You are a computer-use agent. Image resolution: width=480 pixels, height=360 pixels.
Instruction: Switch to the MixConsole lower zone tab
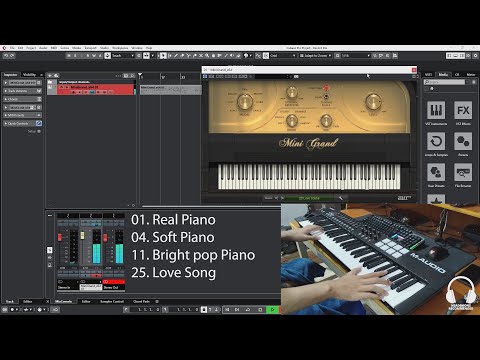[63, 301]
